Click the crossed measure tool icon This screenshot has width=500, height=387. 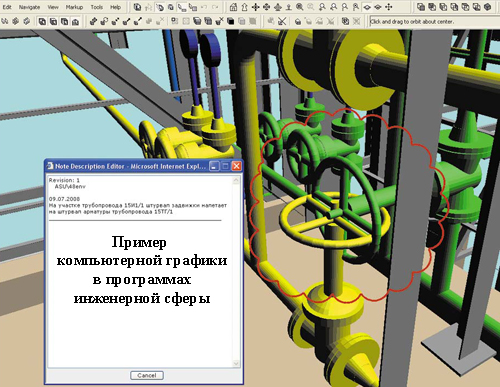pos(282,22)
